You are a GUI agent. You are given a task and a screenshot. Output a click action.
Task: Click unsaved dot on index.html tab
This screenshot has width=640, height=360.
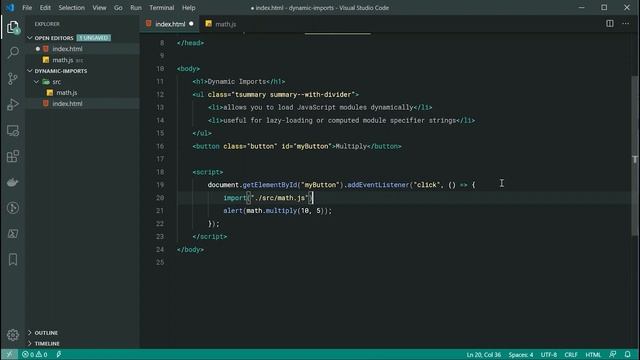pos(191,24)
